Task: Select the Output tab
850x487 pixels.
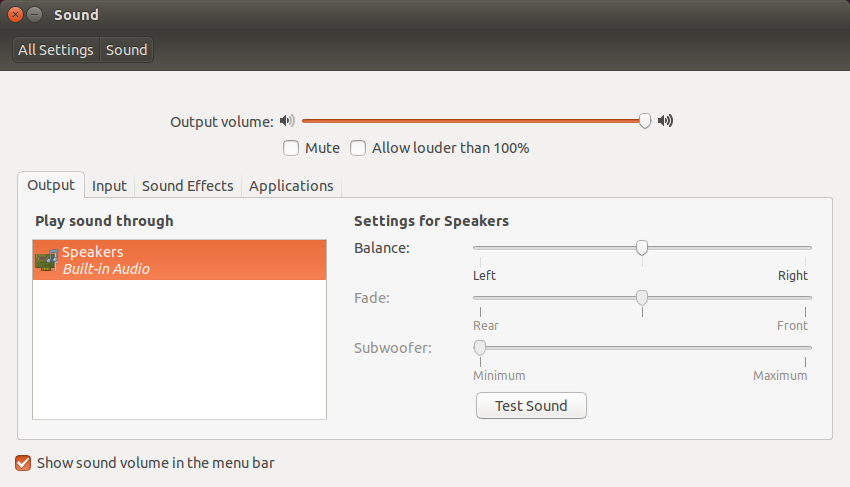Action: [51, 185]
